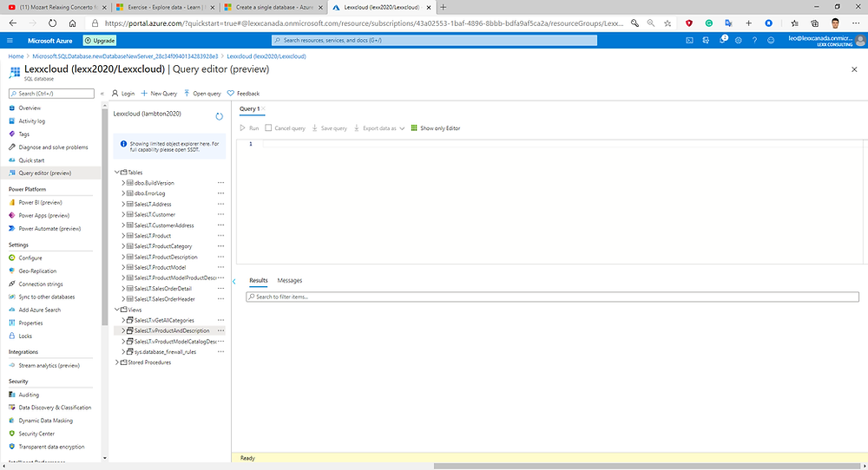Open a new browser tab
This screenshot has height=470, width=868.
click(443, 7)
